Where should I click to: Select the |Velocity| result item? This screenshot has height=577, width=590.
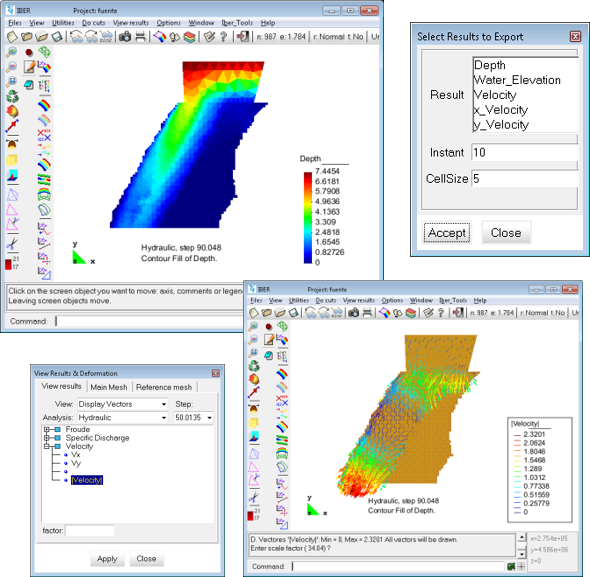pos(87,480)
